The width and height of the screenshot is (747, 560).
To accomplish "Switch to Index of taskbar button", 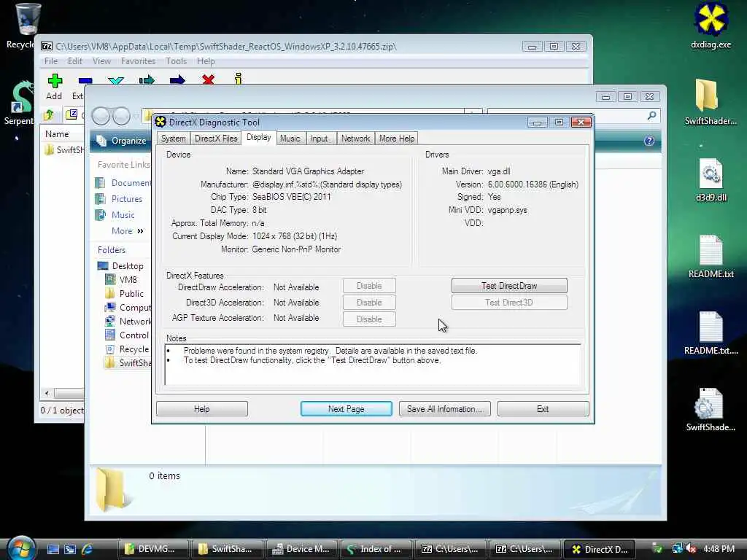I will 376,549.
